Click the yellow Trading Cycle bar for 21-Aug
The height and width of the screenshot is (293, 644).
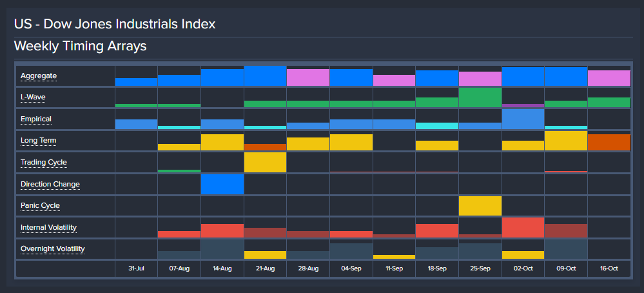coord(265,163)
